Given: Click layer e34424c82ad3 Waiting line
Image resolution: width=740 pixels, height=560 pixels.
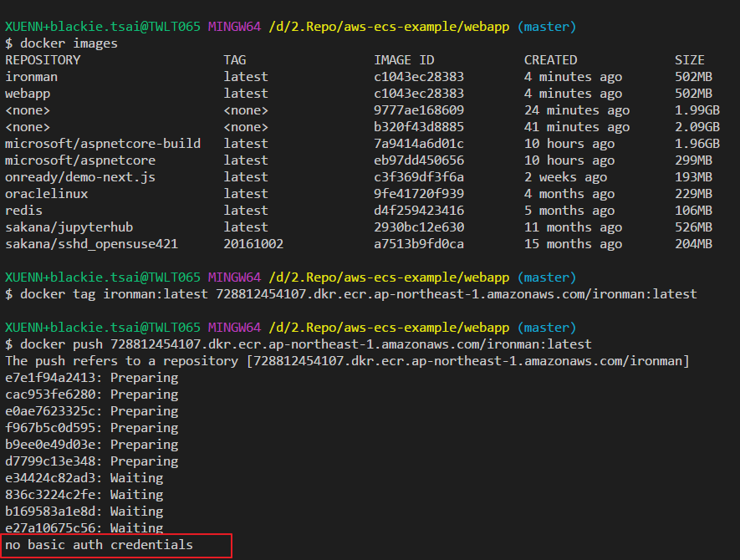Looking at the screenshot, I should point(84,478).
